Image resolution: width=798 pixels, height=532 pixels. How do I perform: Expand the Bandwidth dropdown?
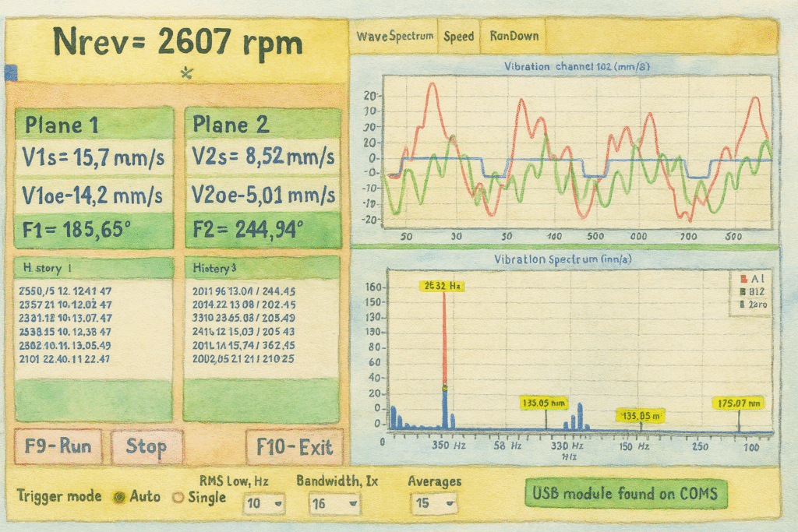pos(333,503)
